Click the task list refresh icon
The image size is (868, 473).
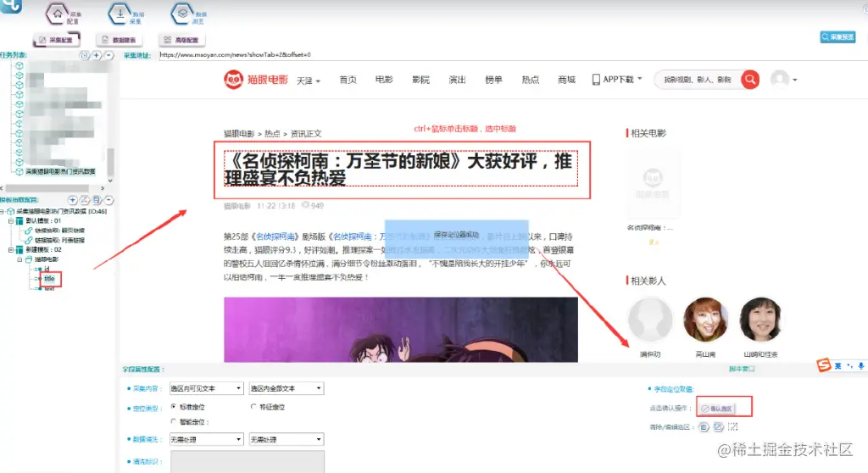(84, 55)
